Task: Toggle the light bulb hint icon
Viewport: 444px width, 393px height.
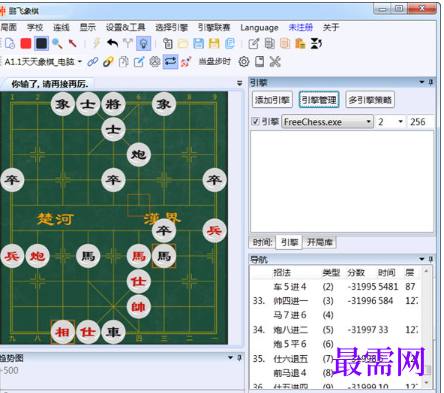Action: pyautogui.click(x=143, y=43)
